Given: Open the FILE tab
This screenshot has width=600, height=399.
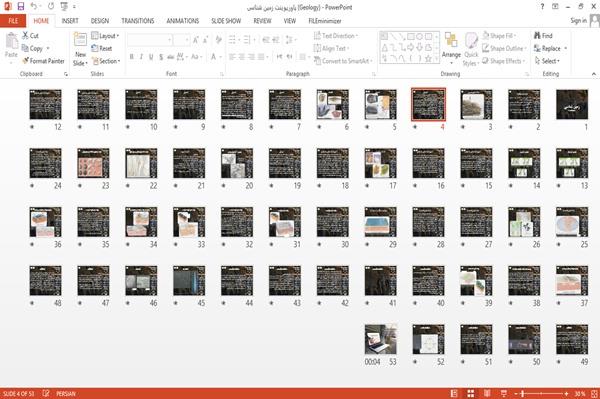Looking at the screenshot, I should tap(13, 21).
